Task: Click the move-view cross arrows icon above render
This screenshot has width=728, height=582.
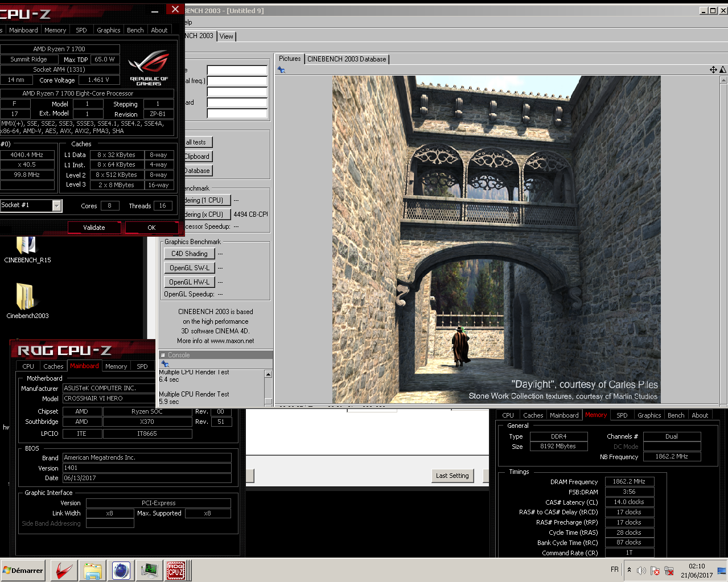Action: click(713, 69)
